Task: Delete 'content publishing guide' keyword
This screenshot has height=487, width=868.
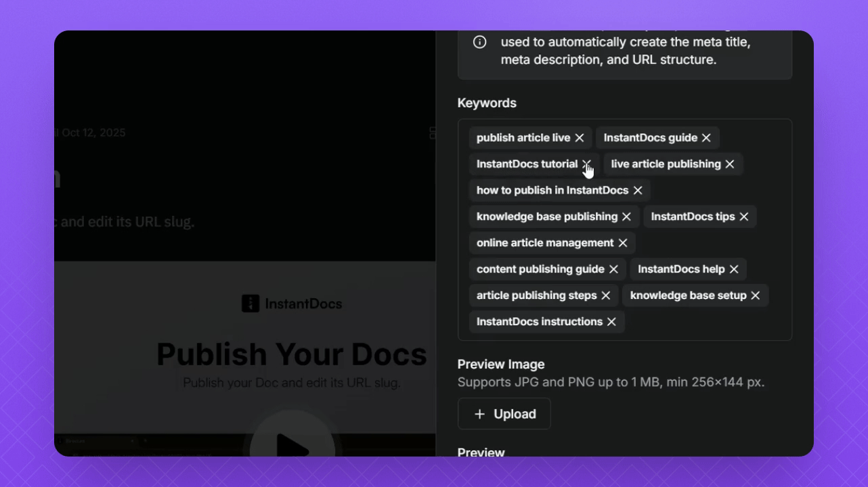Action: tap(613, 269)
